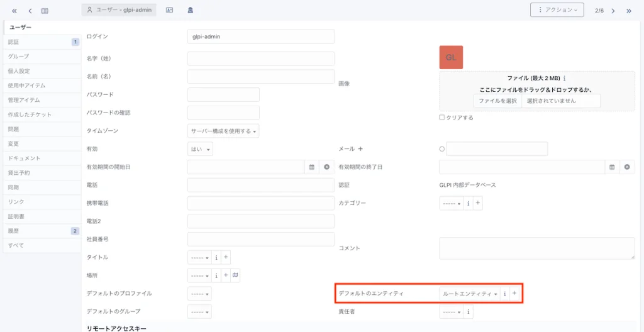
Task: Open the カテゴリー dropdown
Action: [452, 203]
